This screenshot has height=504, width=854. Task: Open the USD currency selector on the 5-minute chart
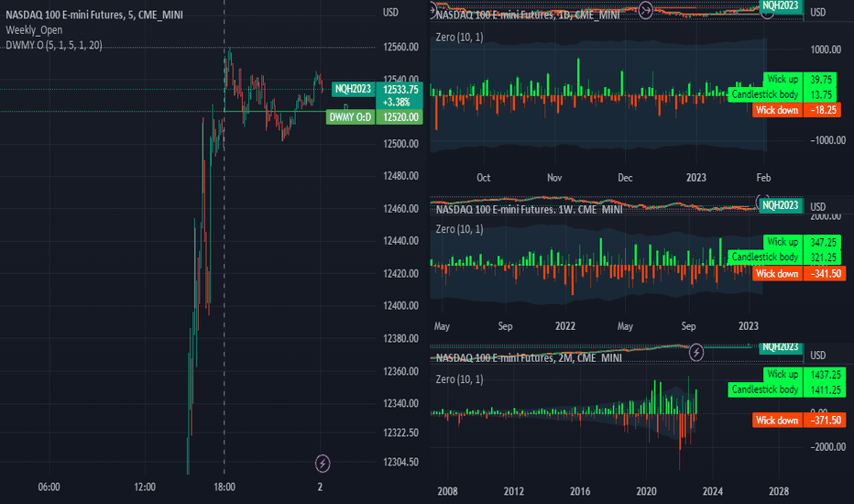click(390, 12)
